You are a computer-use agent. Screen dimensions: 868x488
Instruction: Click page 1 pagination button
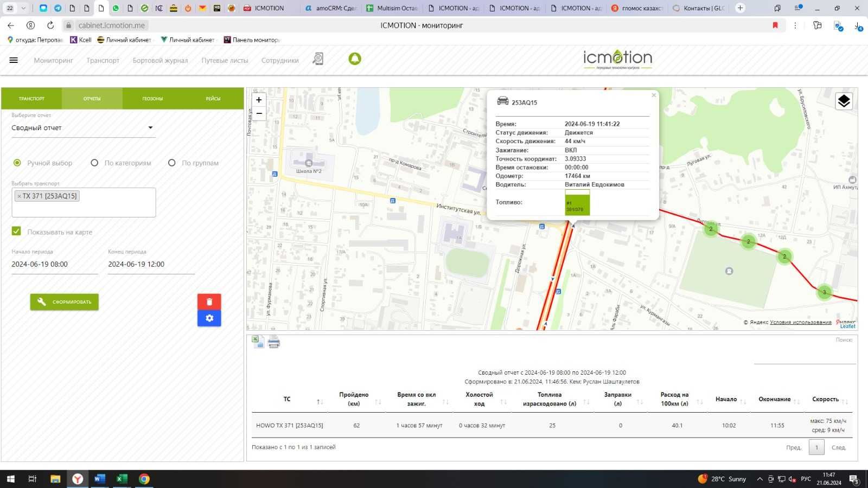point(816,447)
